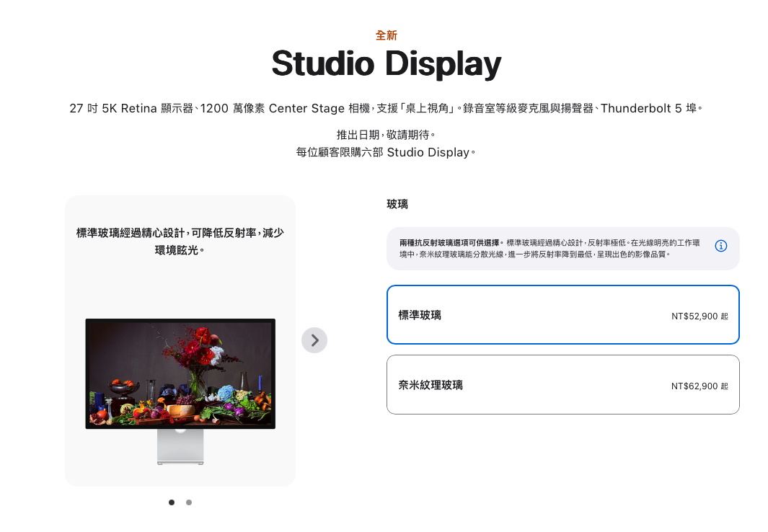Jump to the second image via the gray dot
768x532 pixels.
[x=189, y=502]
